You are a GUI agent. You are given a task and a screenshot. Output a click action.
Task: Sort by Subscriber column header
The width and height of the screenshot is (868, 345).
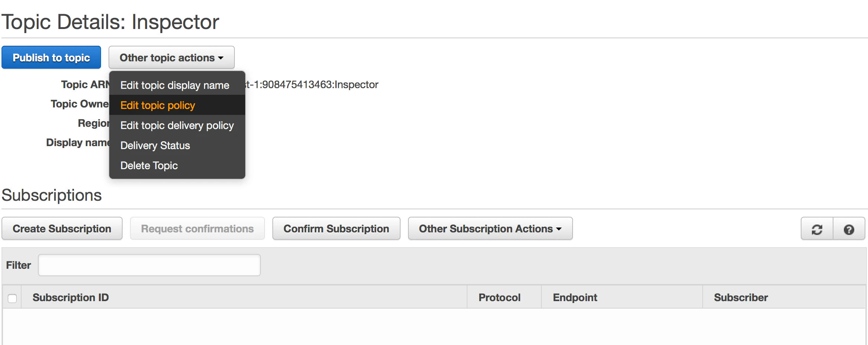[741, 297]
